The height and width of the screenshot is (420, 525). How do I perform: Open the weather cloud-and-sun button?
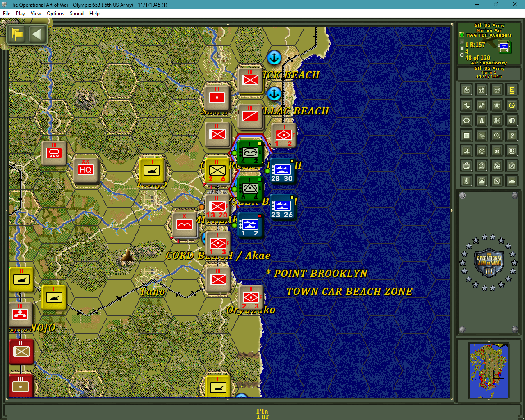[482, 135]
